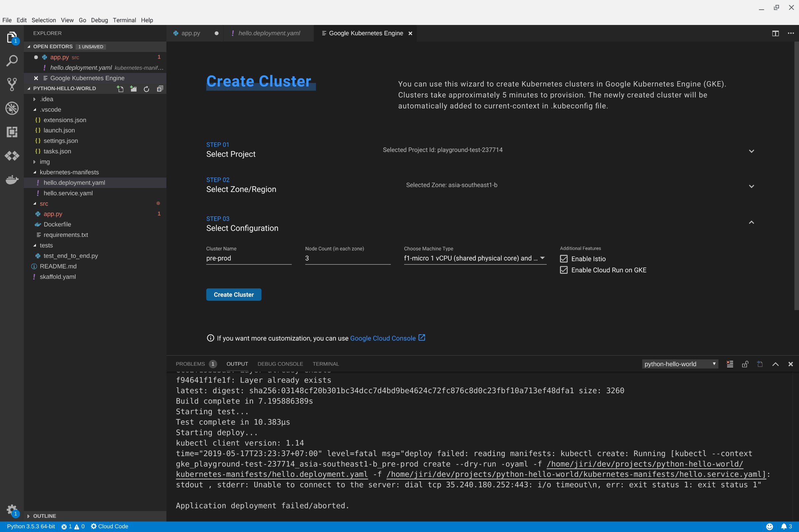
Task: Open the Source Control panel
Action: pyautogui.click(x=12, y=84)
